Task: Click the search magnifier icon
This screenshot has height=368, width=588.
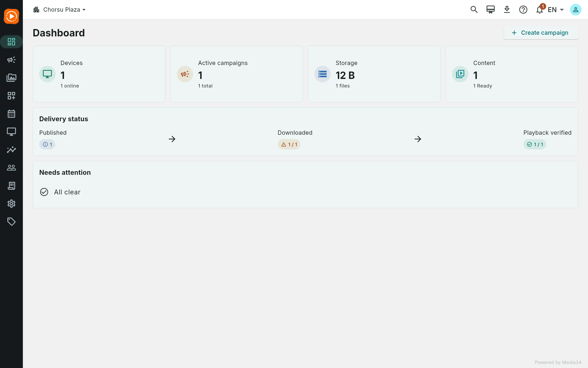Action: click(x=474, y=9)
